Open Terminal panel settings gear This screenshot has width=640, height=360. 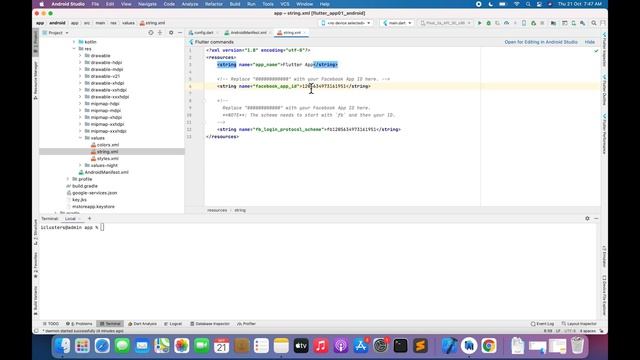[587, 218]
